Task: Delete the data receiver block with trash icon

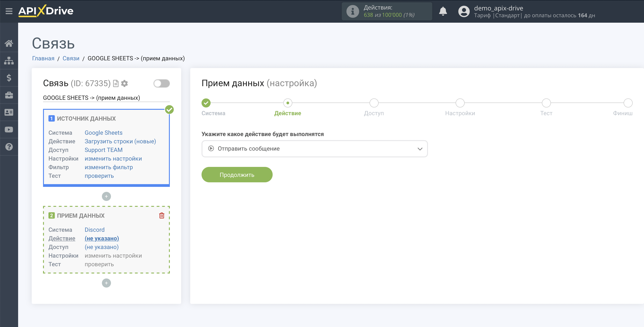Action: 162,216
